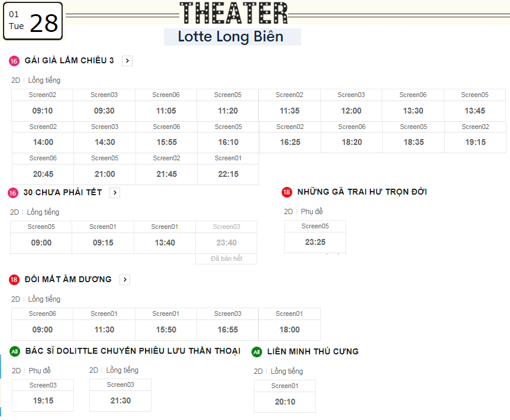
Task: Open movie title 30 Chưa Phải Tết
Action: (63, 192)
